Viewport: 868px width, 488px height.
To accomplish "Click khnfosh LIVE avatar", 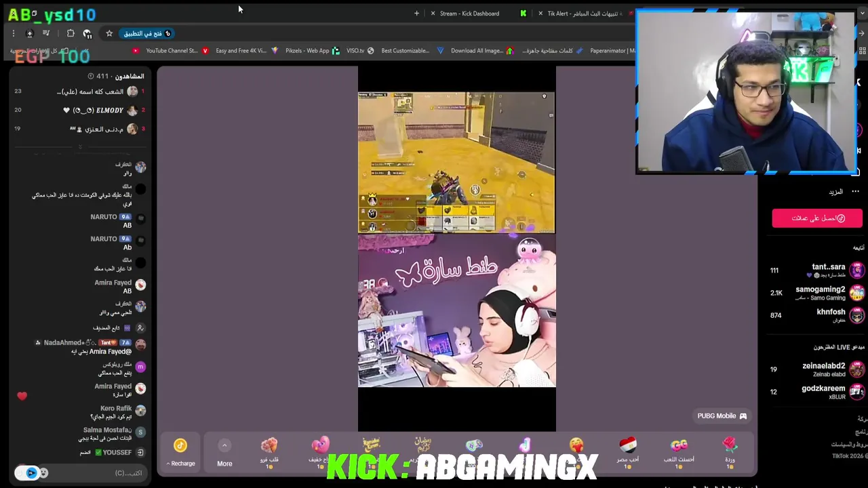I will tap(857, 315).
